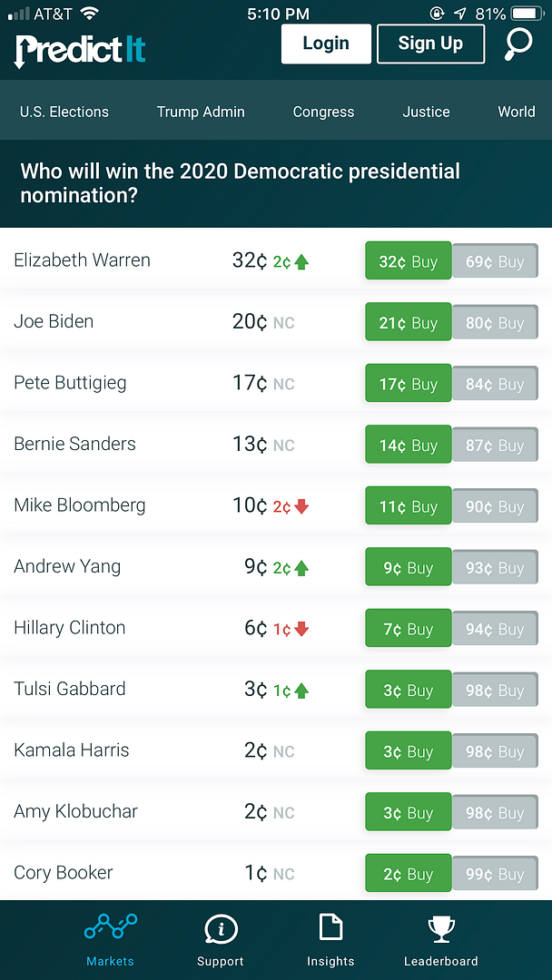The width and height of the screenshot is (552, 980).
Task: Click Mike Bloomberg's red down arrow
Action: point(302,506)
